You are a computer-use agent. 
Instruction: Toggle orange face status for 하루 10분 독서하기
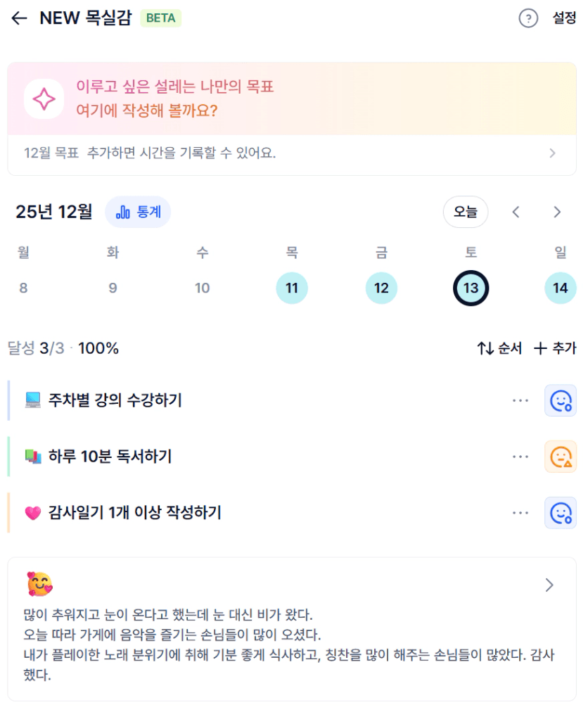click(561, 457)
